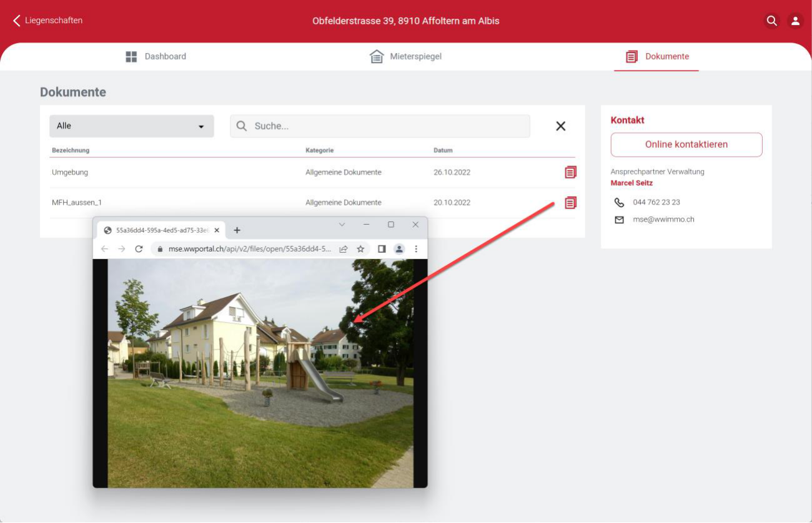Select the Dokumente tab

[x=657, y=56]
